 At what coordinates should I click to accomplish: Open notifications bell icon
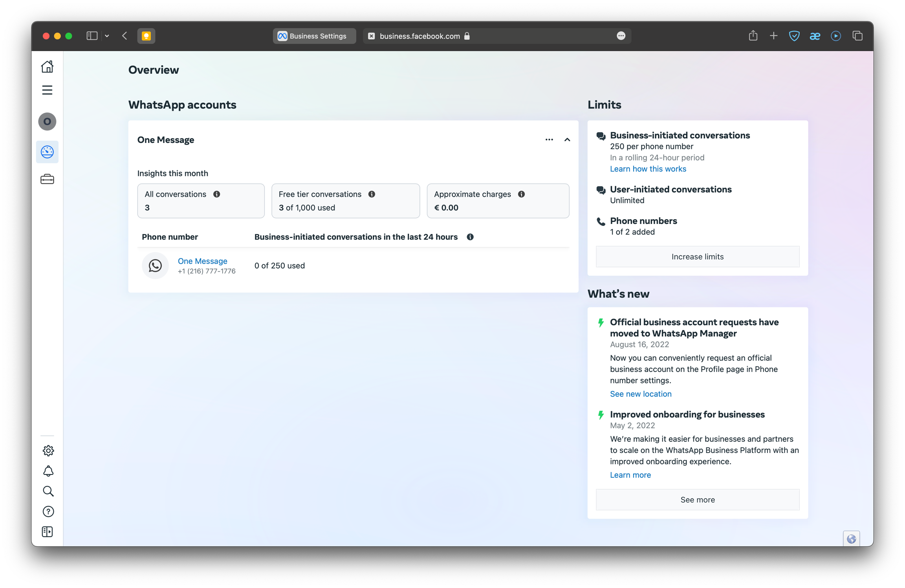pyautogui.click(x=48, y=471)
